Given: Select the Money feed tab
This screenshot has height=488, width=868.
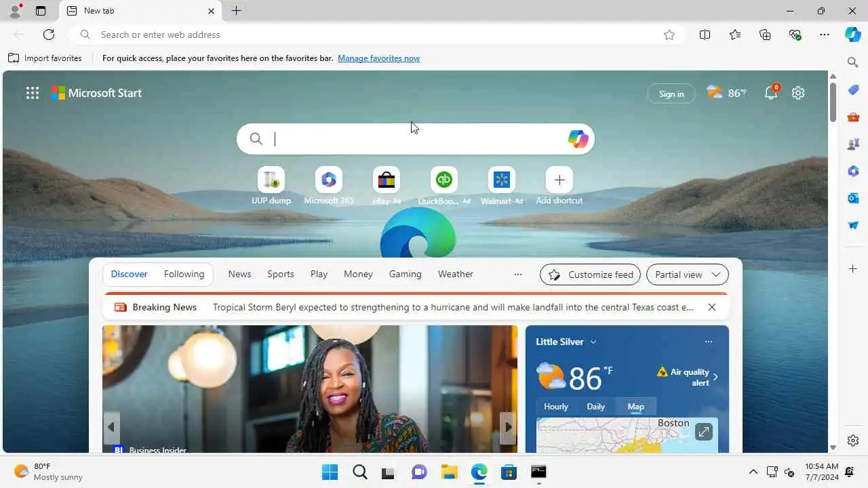Looking at the screenshot, I should click(358, 274).
